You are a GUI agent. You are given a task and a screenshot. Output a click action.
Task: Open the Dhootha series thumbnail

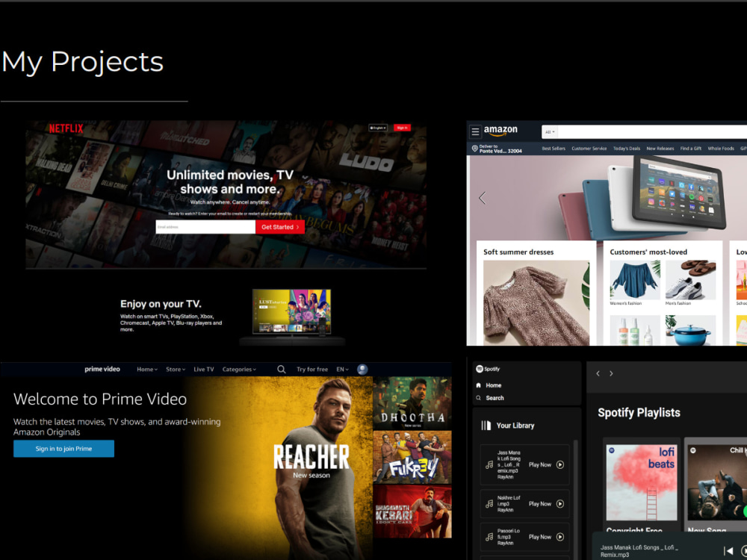pos(412,403)
